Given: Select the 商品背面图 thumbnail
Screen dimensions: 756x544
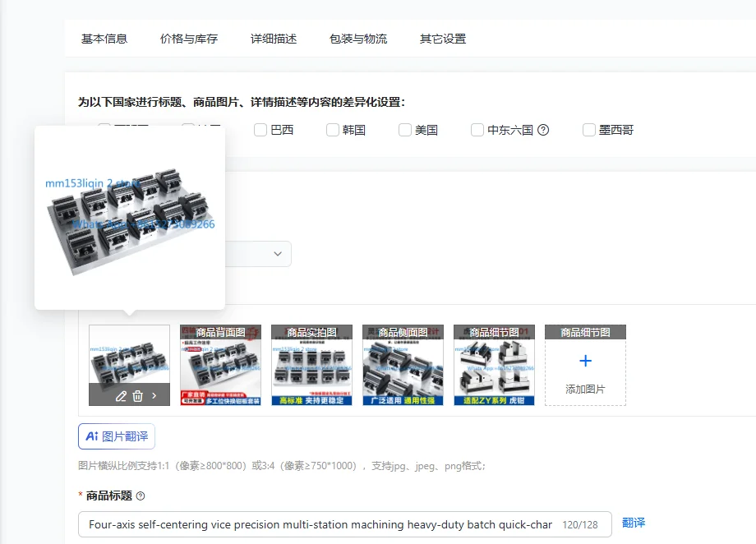Looking at the screenshot, I should (x=220, y=365).
